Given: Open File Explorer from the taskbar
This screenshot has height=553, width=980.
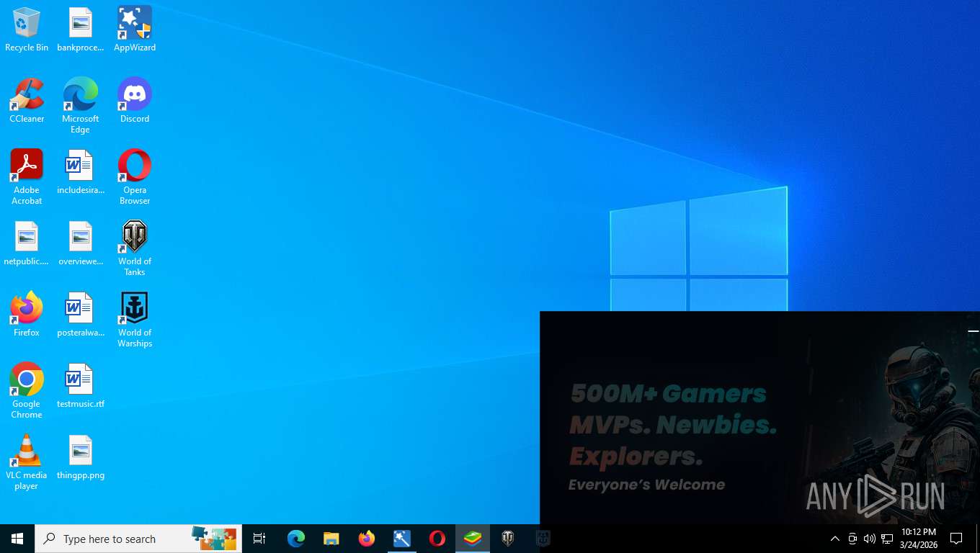Looking at the screenshot, I should [x=331, y=539].
